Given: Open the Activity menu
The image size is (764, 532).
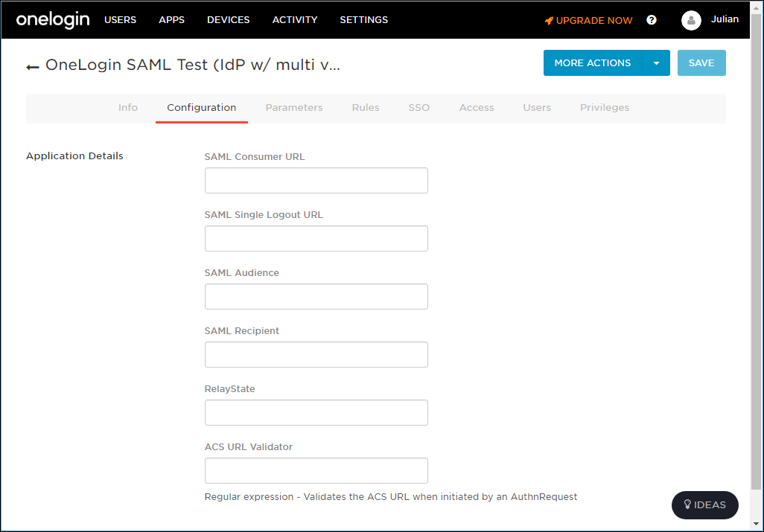Looking at the screenshot, I should pos(295,20).
